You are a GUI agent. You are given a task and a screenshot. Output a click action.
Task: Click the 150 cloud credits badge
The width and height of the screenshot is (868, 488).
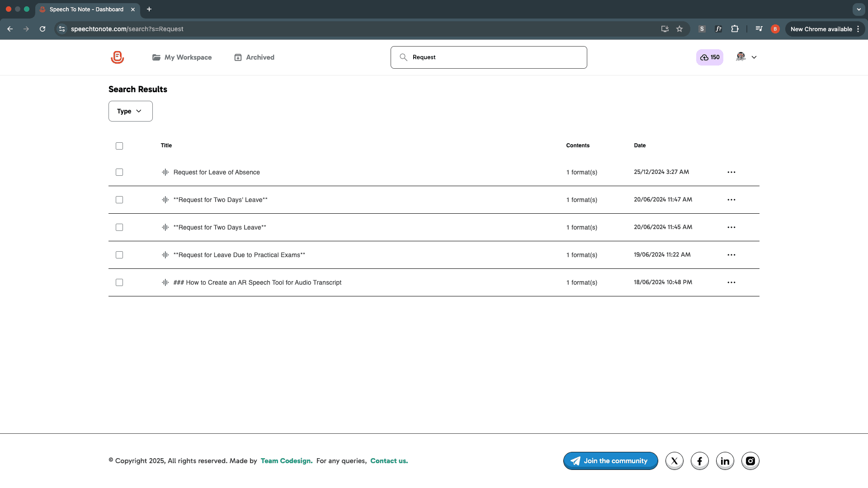(709, 57)
